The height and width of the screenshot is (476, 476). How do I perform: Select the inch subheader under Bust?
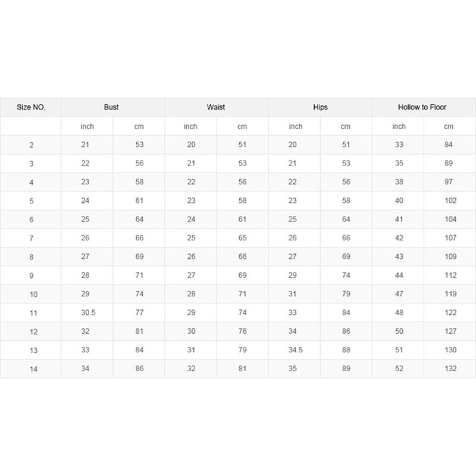87,126
